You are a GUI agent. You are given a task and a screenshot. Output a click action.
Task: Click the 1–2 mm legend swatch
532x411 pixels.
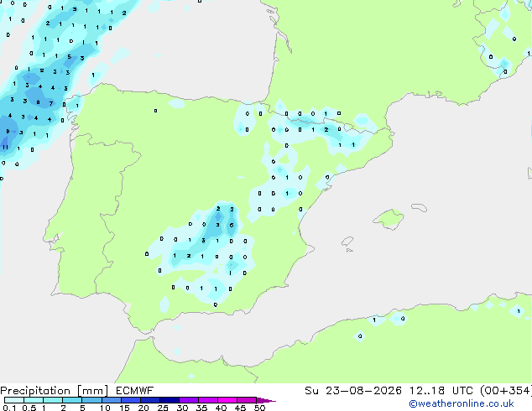[53, 400]
